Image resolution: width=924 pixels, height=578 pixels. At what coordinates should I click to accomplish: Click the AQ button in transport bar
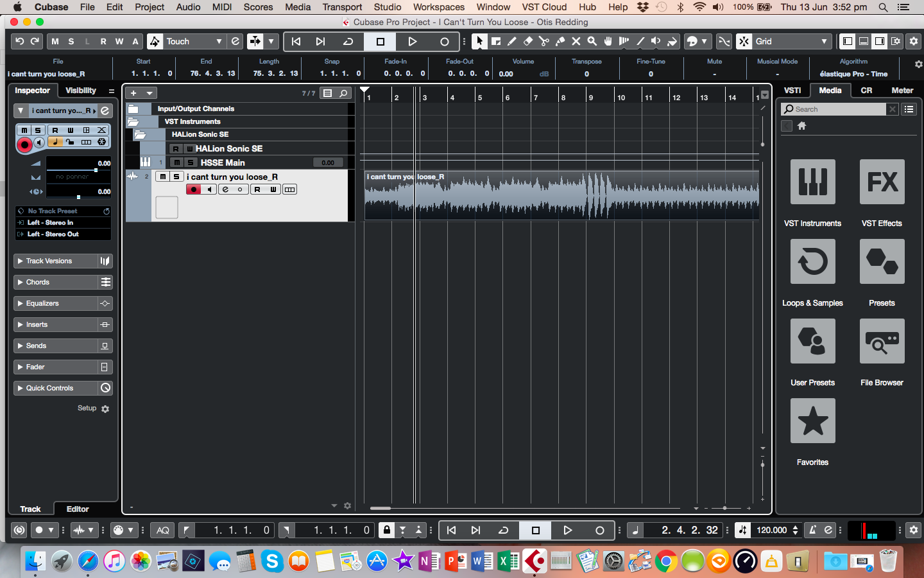(163, 530)
